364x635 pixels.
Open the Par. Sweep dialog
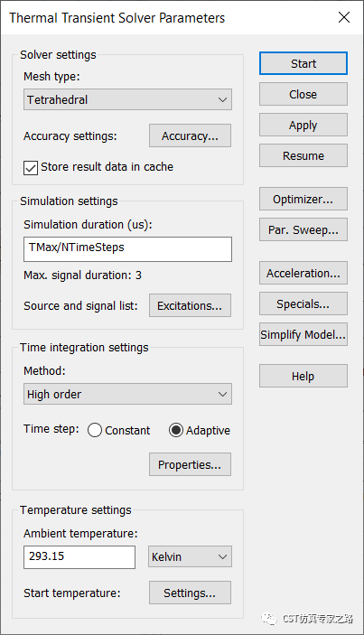pos(303,229)
